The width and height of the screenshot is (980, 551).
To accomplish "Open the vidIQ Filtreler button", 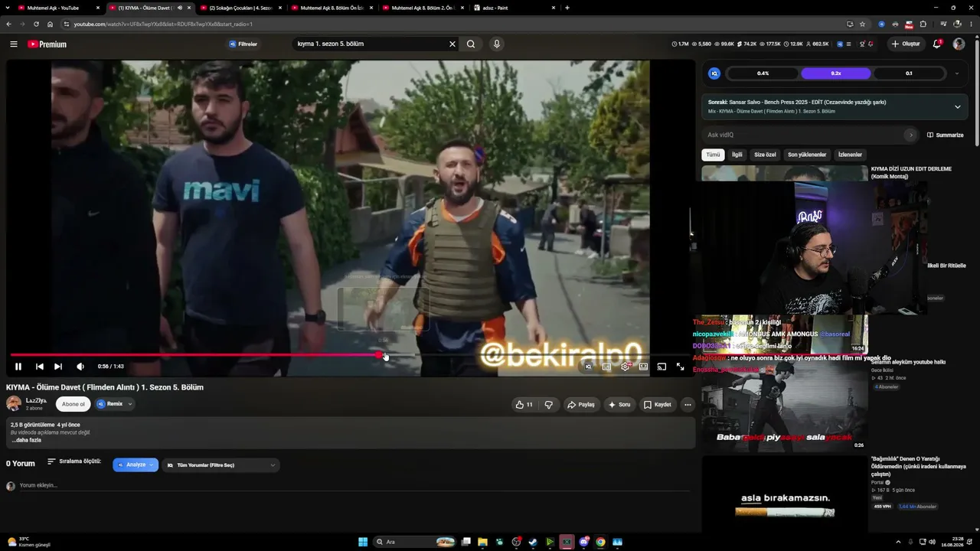I will click(243, 44).
